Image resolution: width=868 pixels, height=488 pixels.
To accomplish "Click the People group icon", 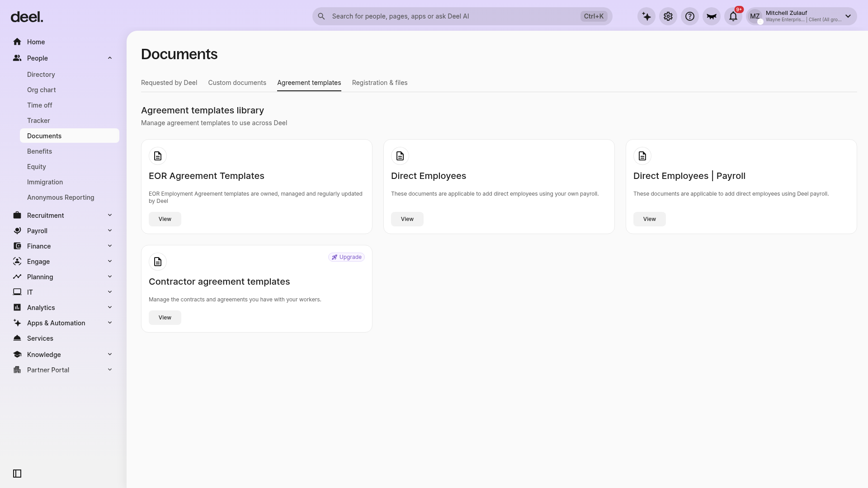I will pos(17,58).
